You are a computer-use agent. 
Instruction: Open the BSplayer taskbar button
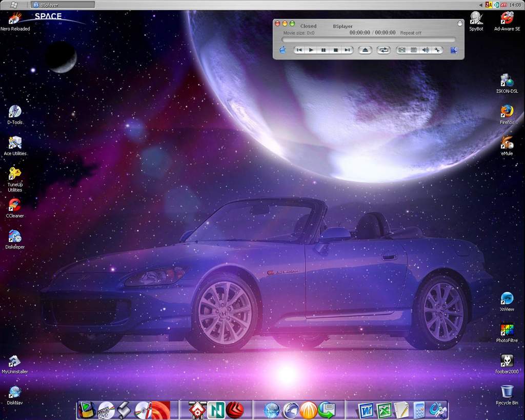click(x=63, y=5)
